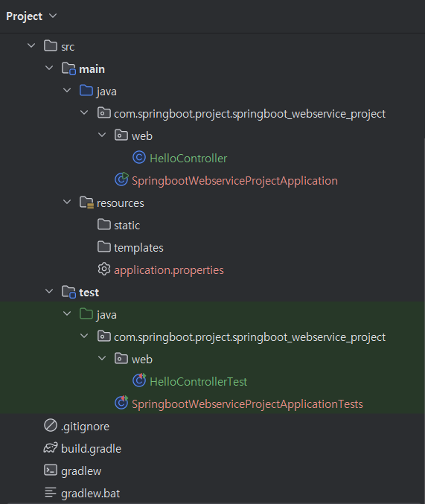Collapse the web package under main
The width and height of the screenshot is (425, 504).
coord(102,135)
